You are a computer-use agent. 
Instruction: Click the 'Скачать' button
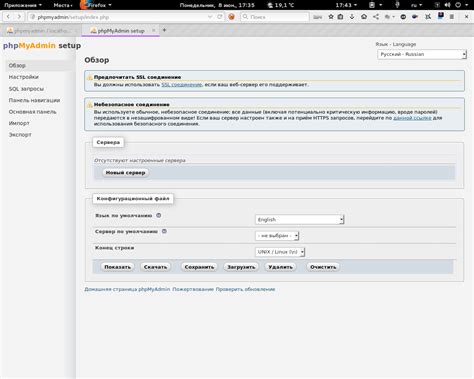[x=155, y=267]
